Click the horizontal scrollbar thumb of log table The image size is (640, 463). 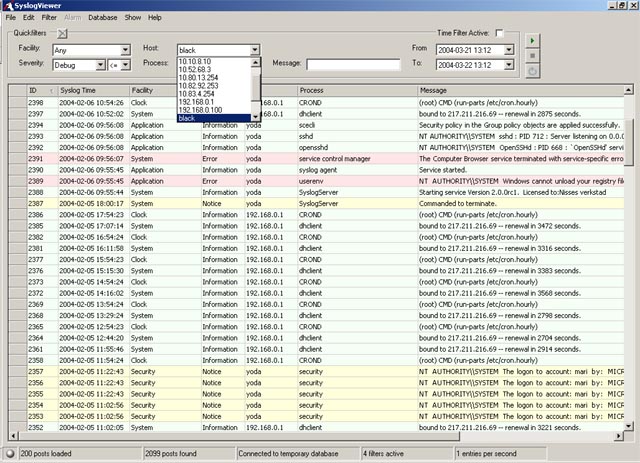[x=239, y=436]
